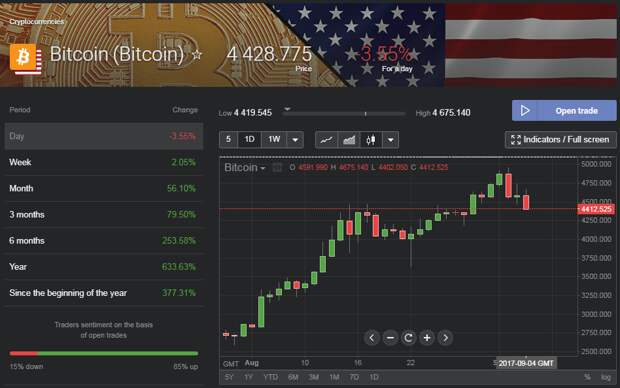620x388 pixels.
Task: Toggle the legend square next to Bitcoin
Action: 277,168
